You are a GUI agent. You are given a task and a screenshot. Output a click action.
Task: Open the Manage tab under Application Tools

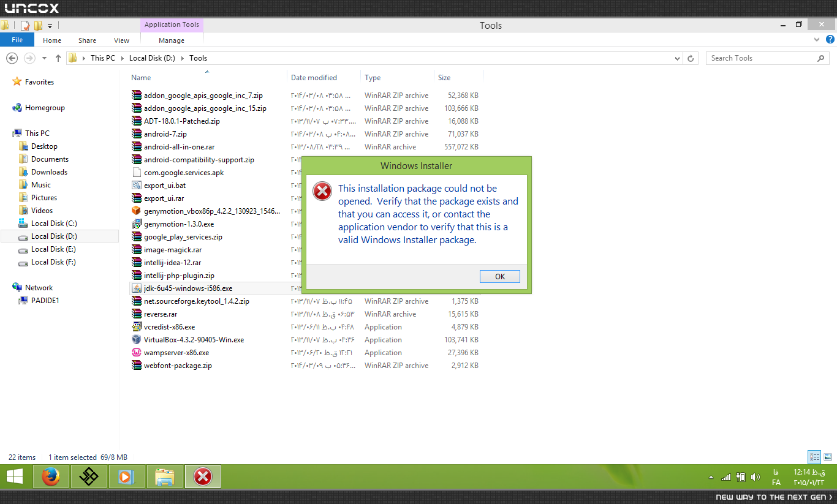[172, 40]
